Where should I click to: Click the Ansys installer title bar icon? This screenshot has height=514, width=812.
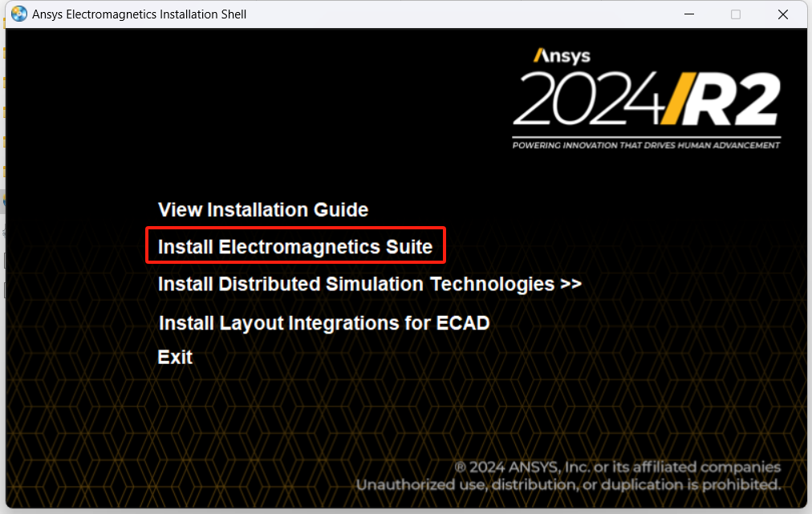[19, 14]
